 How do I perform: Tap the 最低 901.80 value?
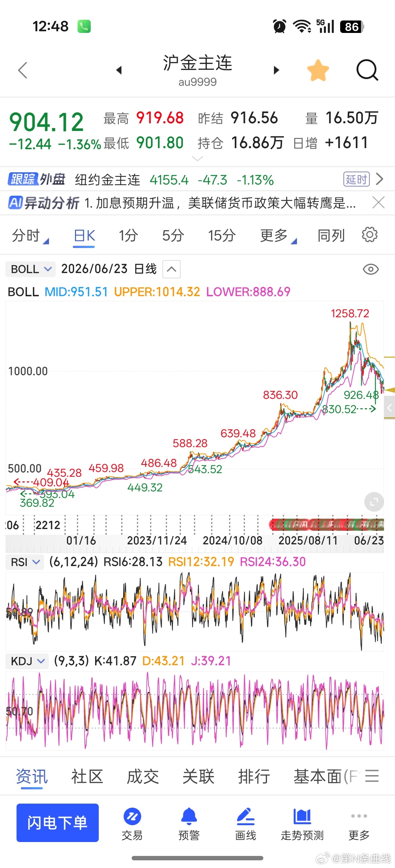(x=160, y=143)
